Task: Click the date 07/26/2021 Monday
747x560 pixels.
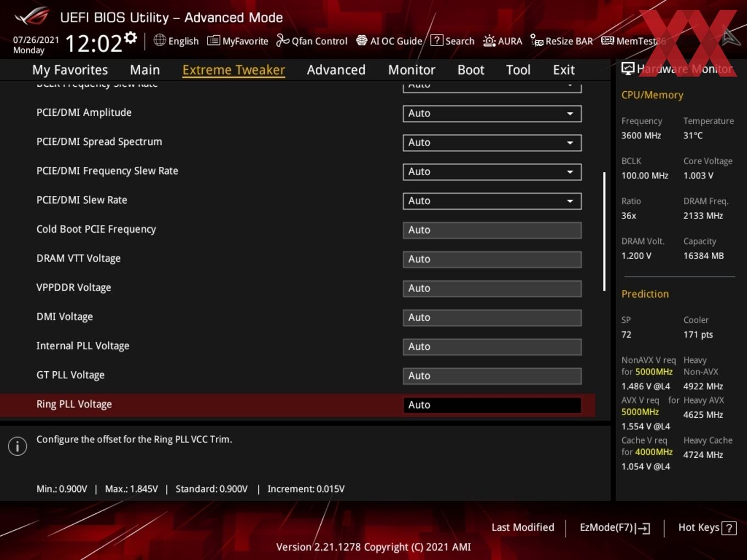Action: tap(36, 44)
